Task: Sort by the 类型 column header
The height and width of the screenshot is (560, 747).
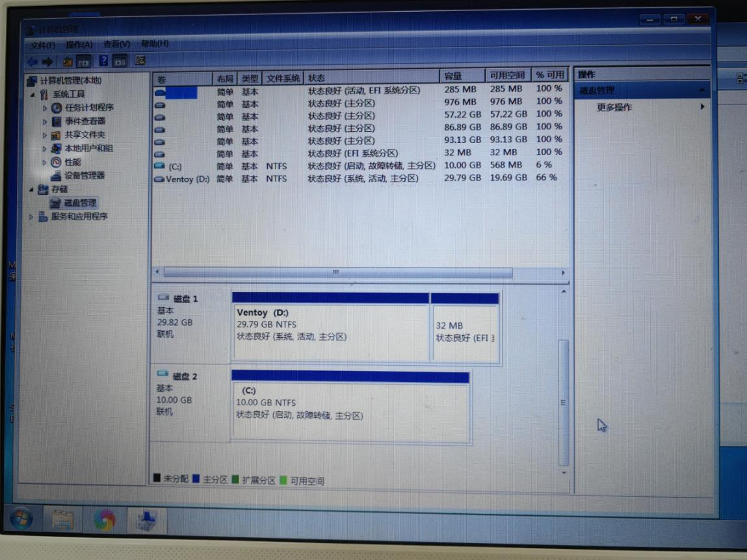Action: click(x=250, y=78)
